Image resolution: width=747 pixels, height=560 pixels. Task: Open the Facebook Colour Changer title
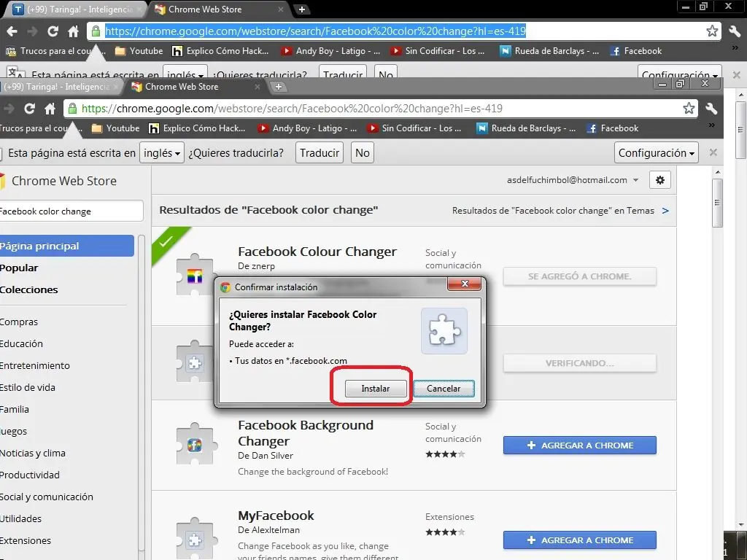317,252
